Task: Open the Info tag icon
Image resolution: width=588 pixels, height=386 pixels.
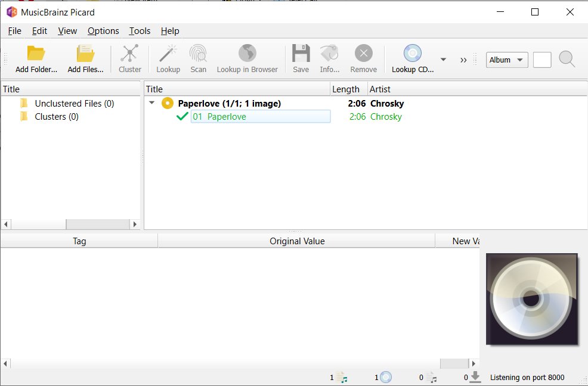Action: pyautogui.click(x=329, y=54)
